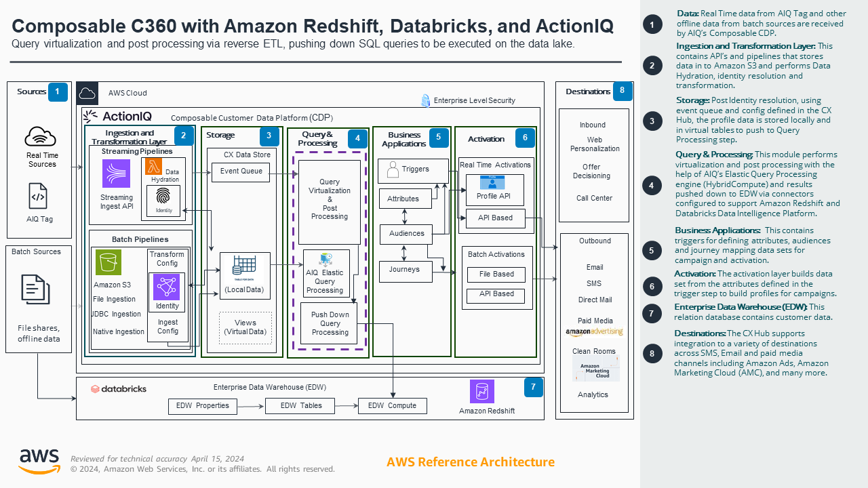Click the fingerprint Identity icon in Streaming Pipelines
This screenshot has height=488, width=868.
pyautogui.click(x=163, y=197)
